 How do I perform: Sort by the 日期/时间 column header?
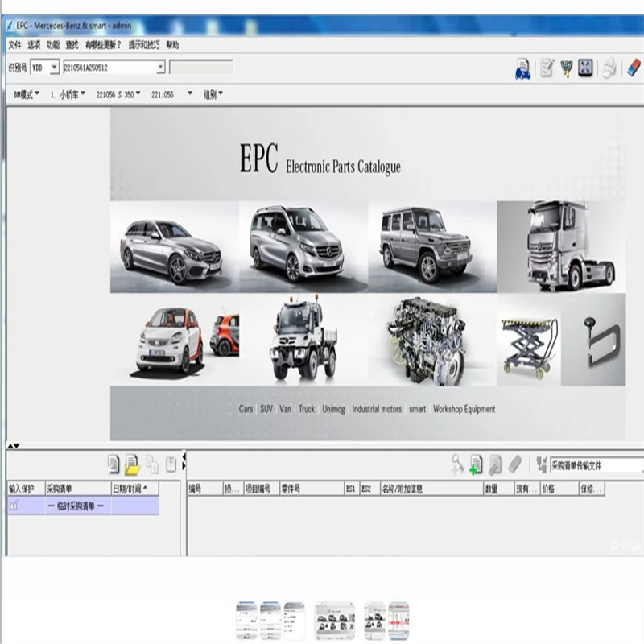pyautogui.click(x=134, y=489)
